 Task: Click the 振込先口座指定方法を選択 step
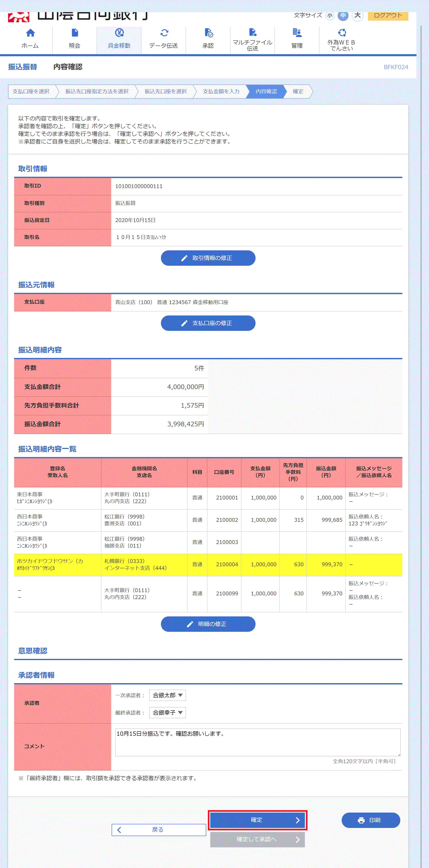coord(97,91)
